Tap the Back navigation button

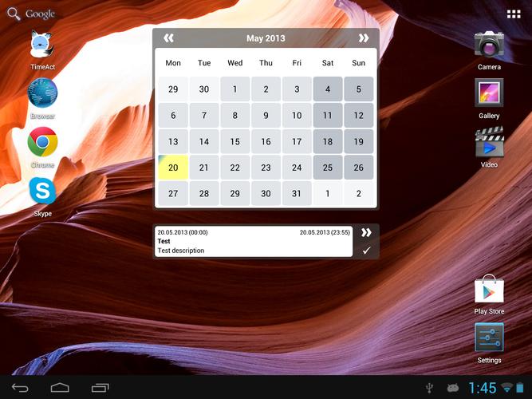click(20, 388)
